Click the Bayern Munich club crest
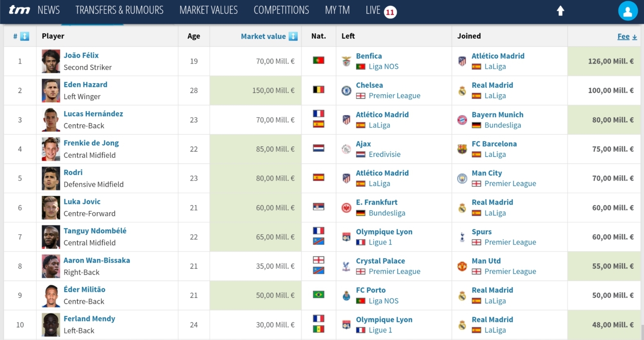Viewport: 644px width, 340px height. pos(462,120)
